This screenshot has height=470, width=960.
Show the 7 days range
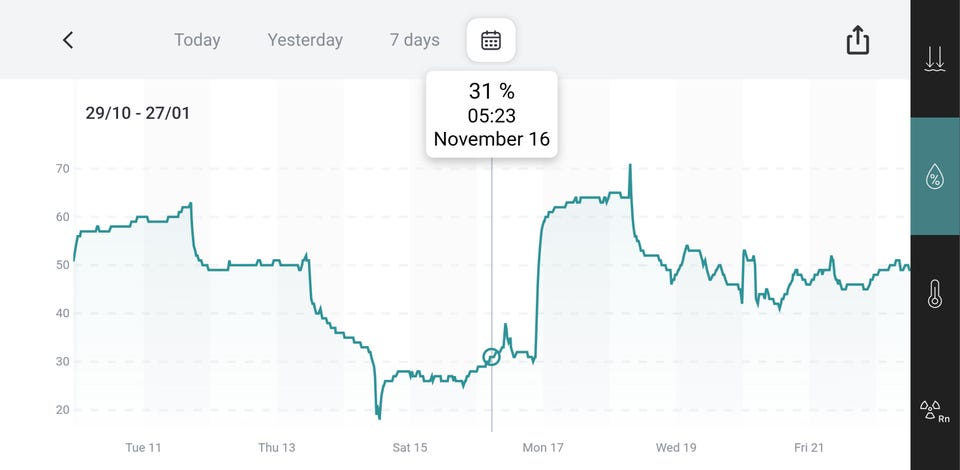(x=415, y=40)
